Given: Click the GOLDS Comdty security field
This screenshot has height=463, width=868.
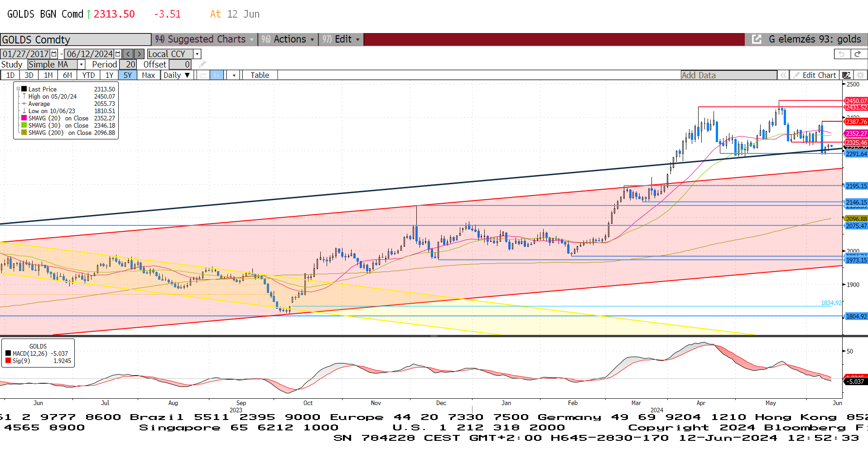Looking at the screenshot, I should tap(76, 39).
